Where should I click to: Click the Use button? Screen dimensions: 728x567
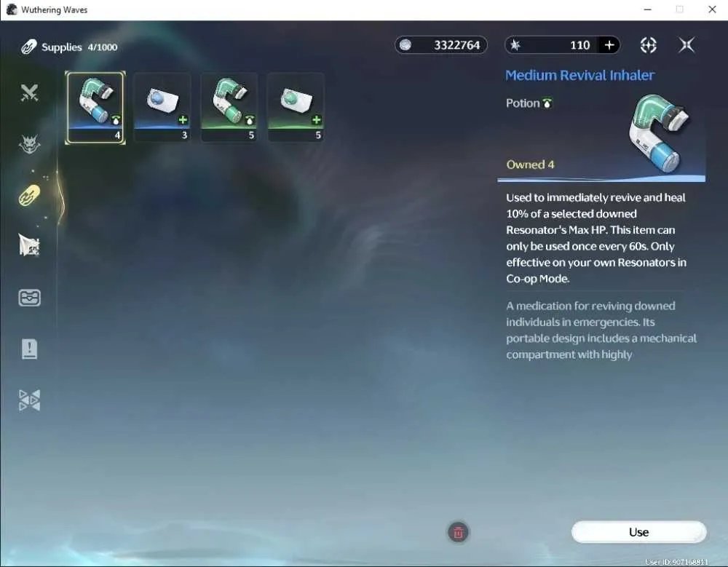coord(639,532)
